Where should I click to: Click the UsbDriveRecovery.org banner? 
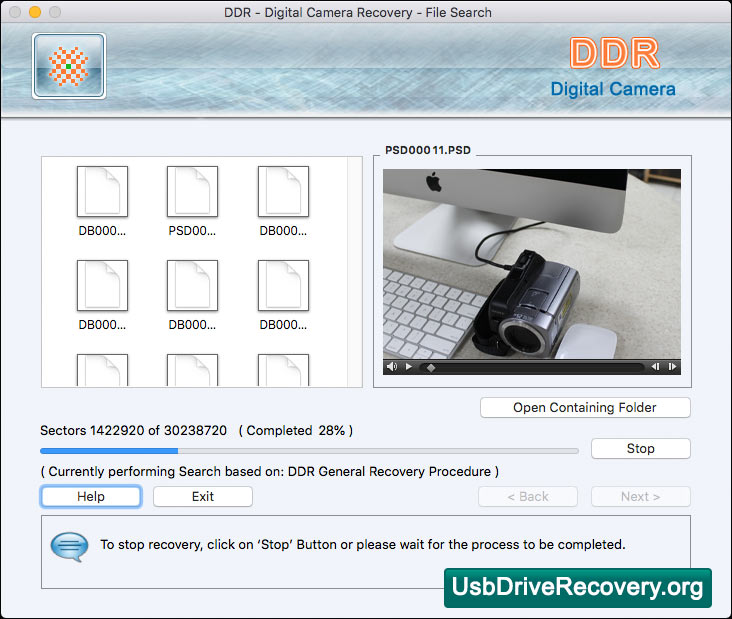point(578,588)
